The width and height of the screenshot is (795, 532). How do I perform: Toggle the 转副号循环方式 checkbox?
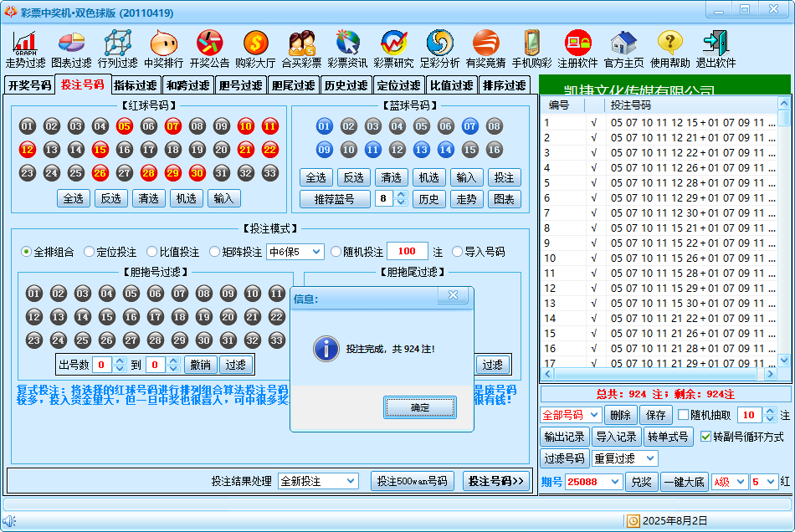[x=705, y=437]
